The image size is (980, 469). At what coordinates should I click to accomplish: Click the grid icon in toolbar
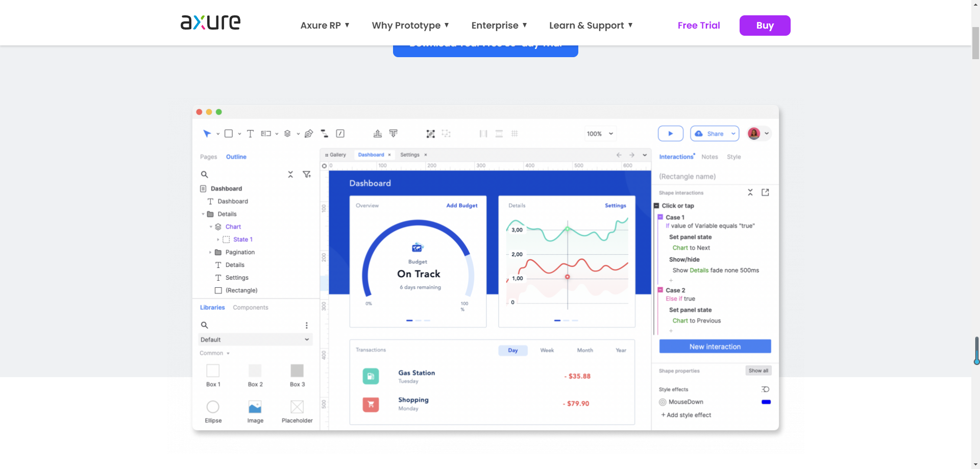coord(514,134)
